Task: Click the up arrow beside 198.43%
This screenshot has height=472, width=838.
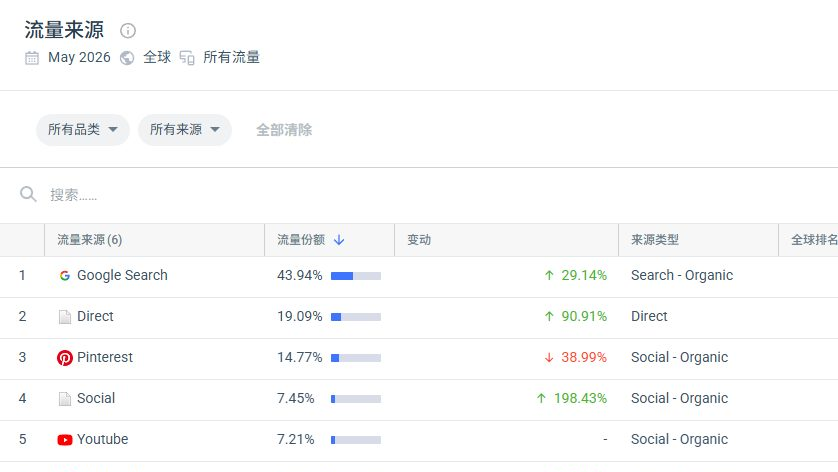Action: 541,398
